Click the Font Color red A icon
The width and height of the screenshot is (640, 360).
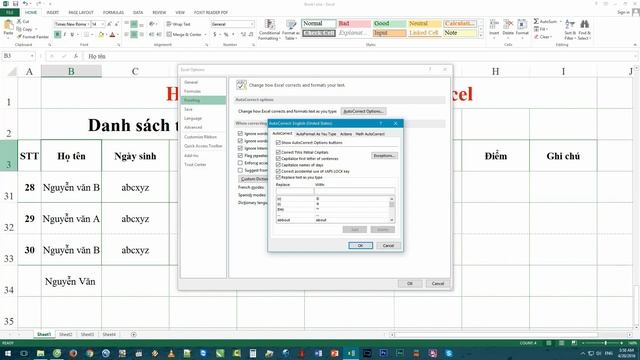tap(112, 35)
